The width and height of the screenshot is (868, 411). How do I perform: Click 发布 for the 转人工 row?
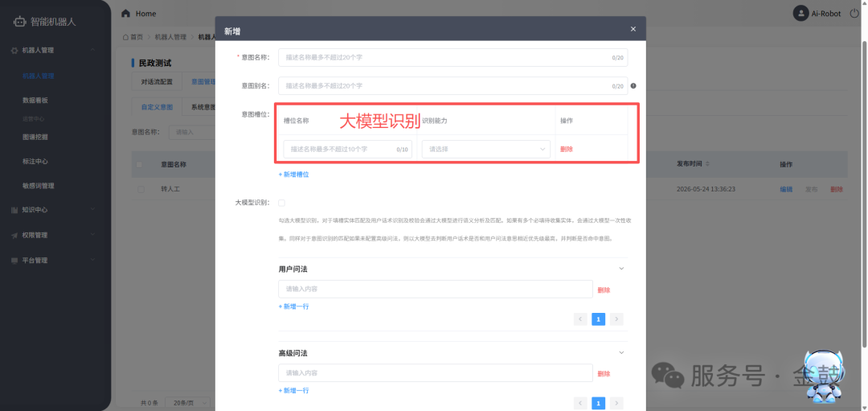pyautogui.click(x=812, y=189)
